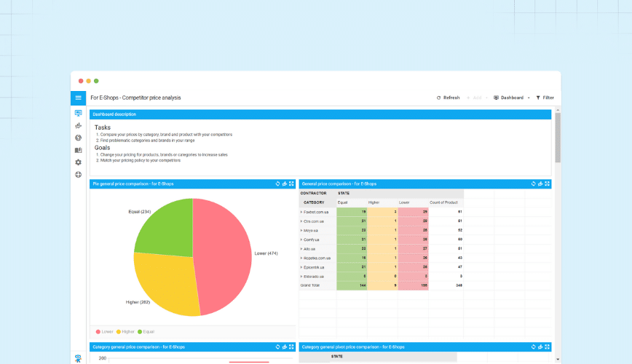Open the hamburger menu in the sidebar
The height and width of the screenshot is (364, 632).
[79, 98]
